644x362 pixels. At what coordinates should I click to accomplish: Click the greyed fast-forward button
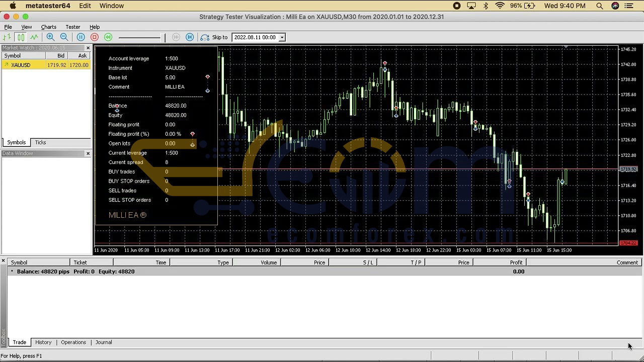point(176,37)
